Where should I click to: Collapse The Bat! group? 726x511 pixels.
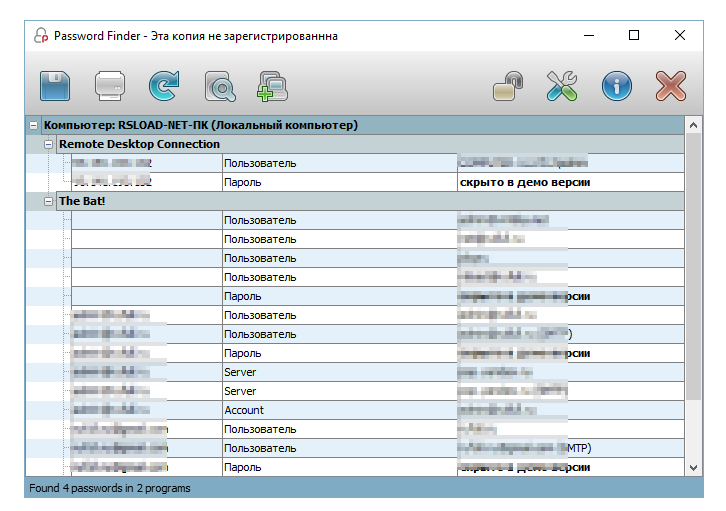(48, 201)
